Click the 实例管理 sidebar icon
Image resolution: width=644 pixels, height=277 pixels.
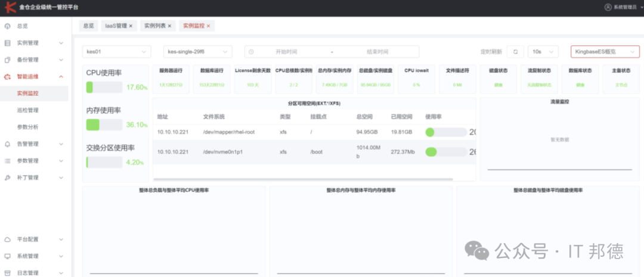click(x=7, y=43)
